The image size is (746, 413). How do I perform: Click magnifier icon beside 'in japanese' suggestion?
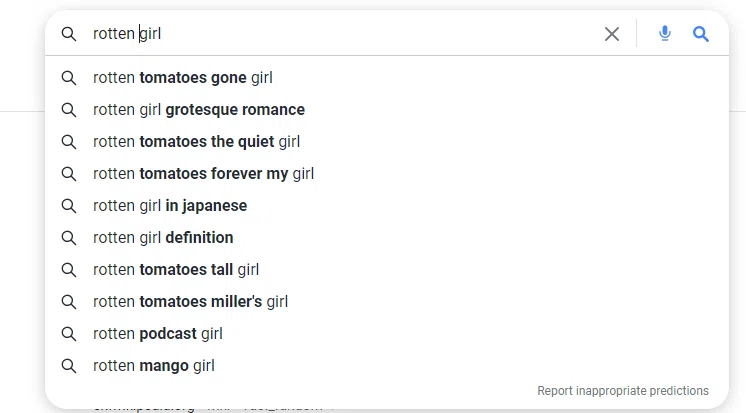pos(69,206)
